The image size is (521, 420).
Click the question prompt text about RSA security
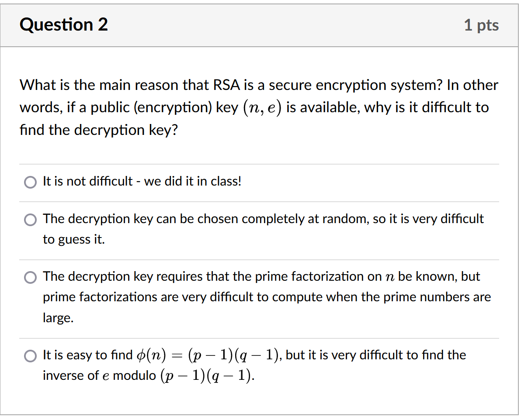(x=258, y=107)
